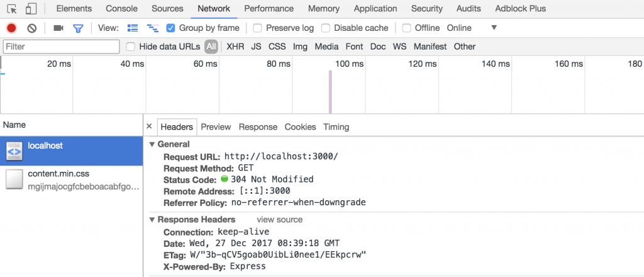Toggle device toolbar icon
The width and height of the screenshot is (644, 277).
(31, 9)
